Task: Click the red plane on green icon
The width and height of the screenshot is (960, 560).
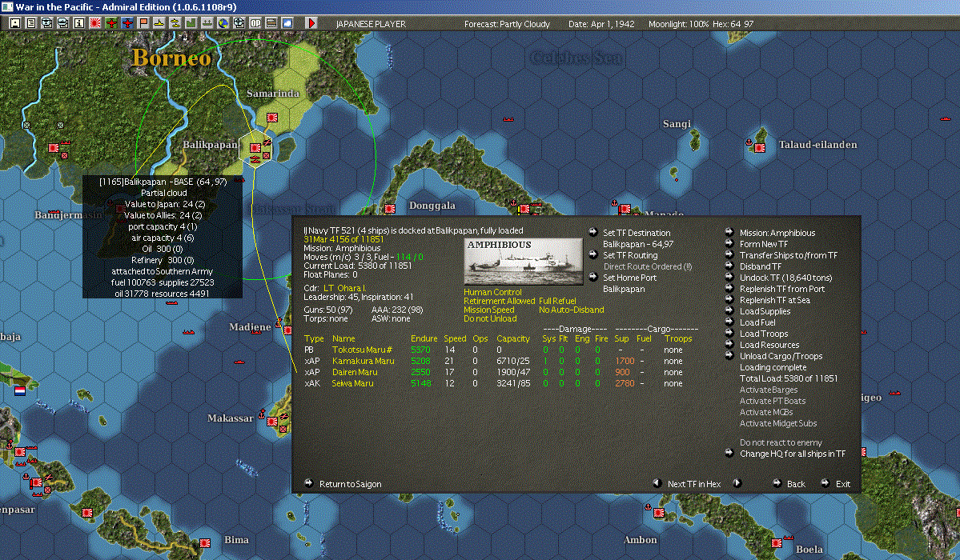Action: [x=111, y=23]
